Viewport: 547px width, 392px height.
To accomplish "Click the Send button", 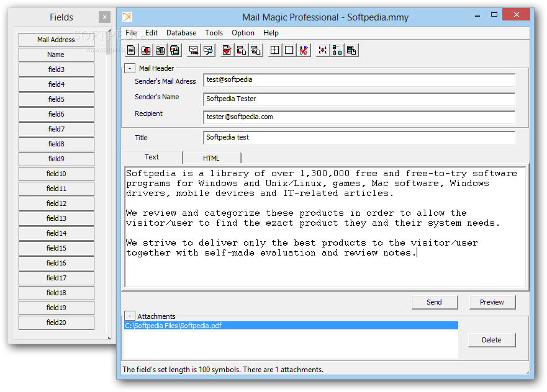I will (435, 302).
